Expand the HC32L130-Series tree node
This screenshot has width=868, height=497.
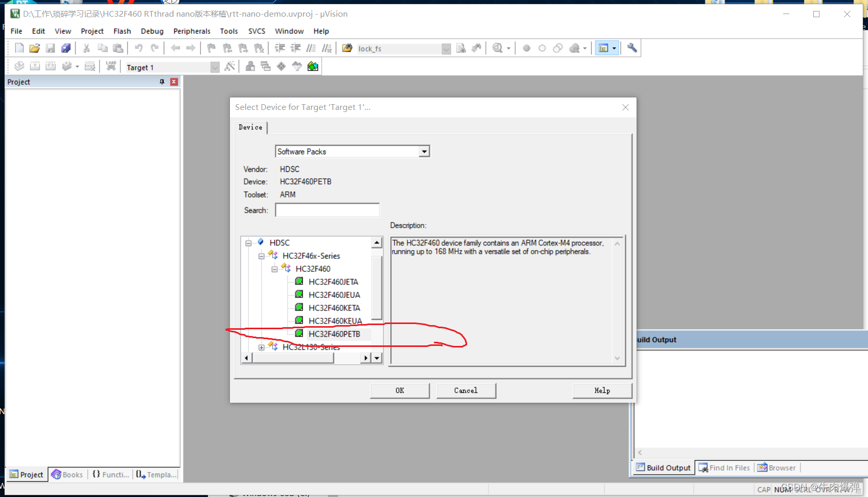[262, 347]
